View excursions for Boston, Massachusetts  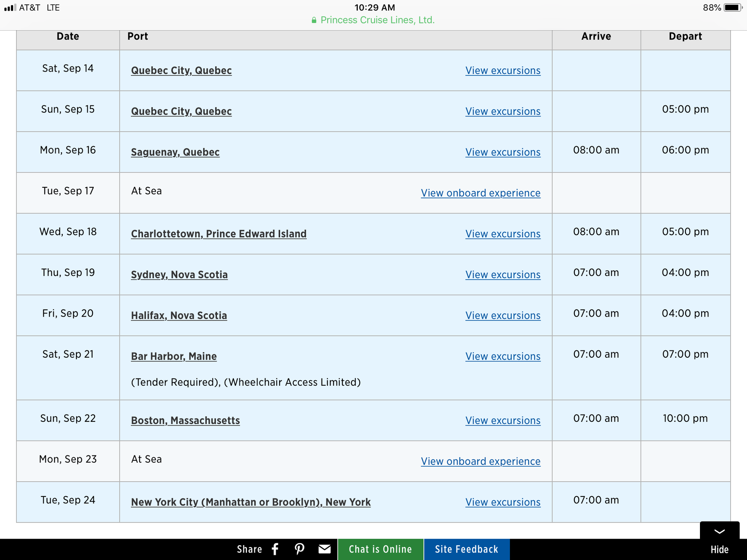click(503, 421)
